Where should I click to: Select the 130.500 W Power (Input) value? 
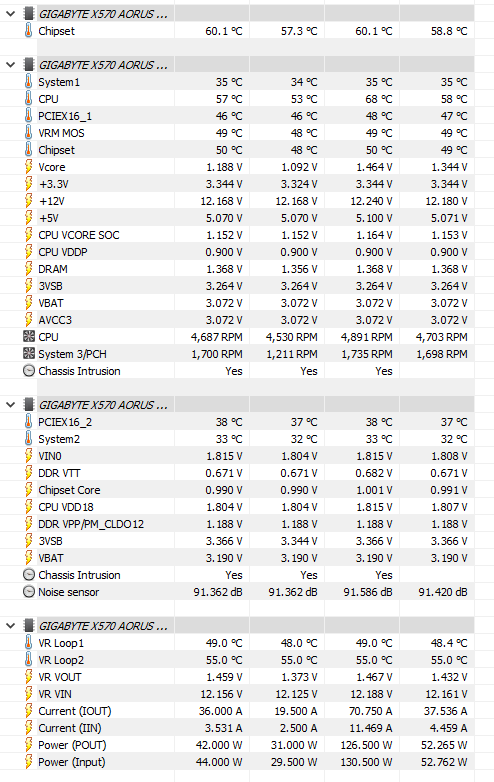pos(367,762)
